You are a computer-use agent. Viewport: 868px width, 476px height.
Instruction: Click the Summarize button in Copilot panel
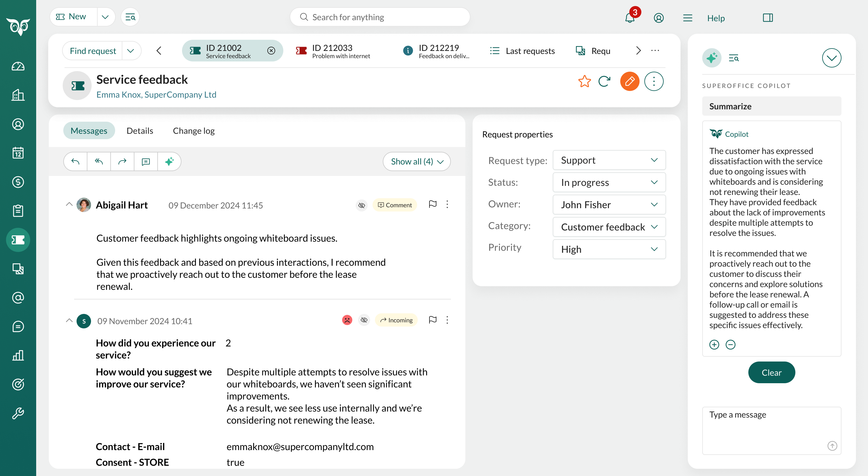tap(772, 106)
